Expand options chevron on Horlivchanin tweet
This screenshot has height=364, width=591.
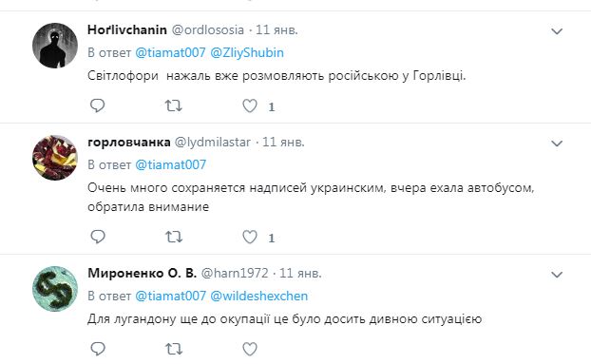click(557, 31)
